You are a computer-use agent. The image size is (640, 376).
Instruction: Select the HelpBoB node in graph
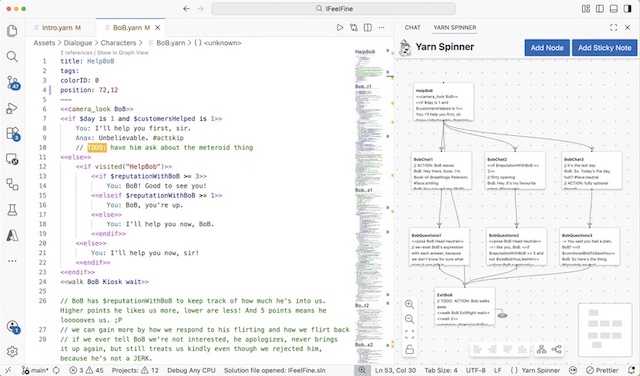click(x=443, y=102)
